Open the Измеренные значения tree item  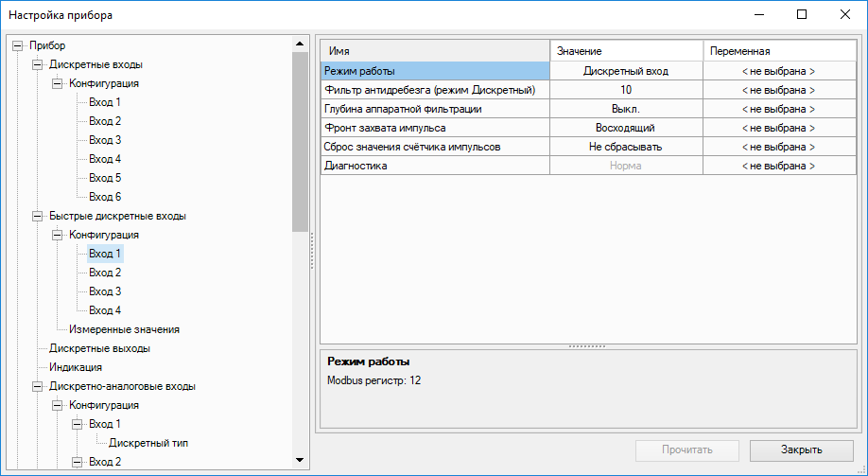[x=124, y=329]
